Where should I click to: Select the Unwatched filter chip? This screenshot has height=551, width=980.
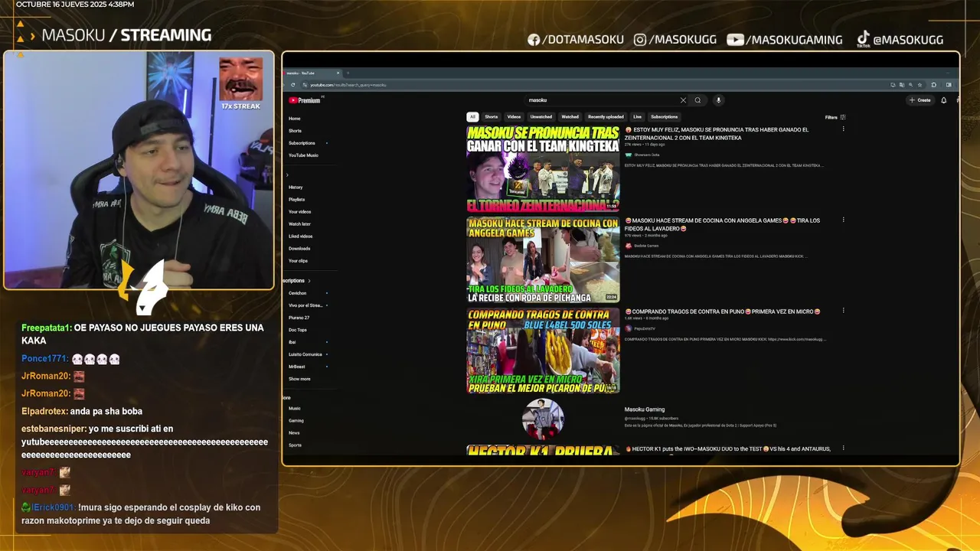click(541, 117)
